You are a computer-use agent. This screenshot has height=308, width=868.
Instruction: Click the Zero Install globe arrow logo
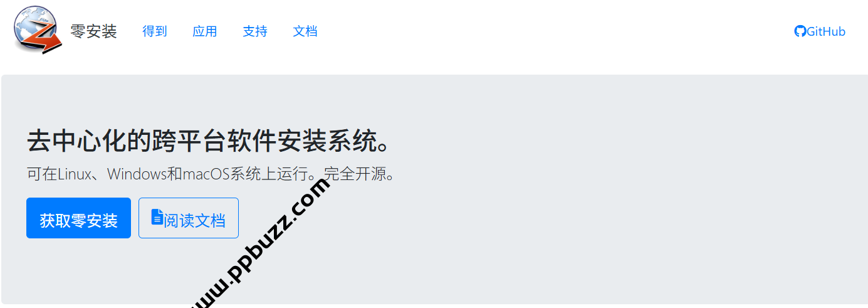coord(38,29)
